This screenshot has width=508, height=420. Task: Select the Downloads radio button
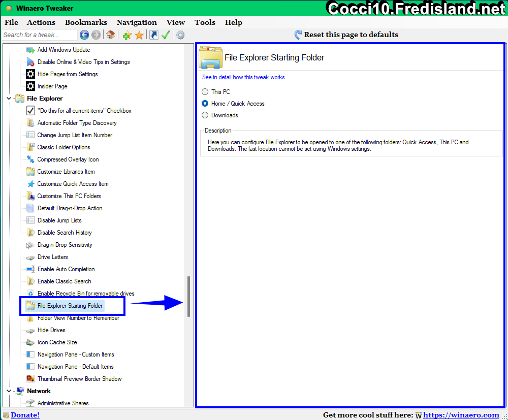205,115
